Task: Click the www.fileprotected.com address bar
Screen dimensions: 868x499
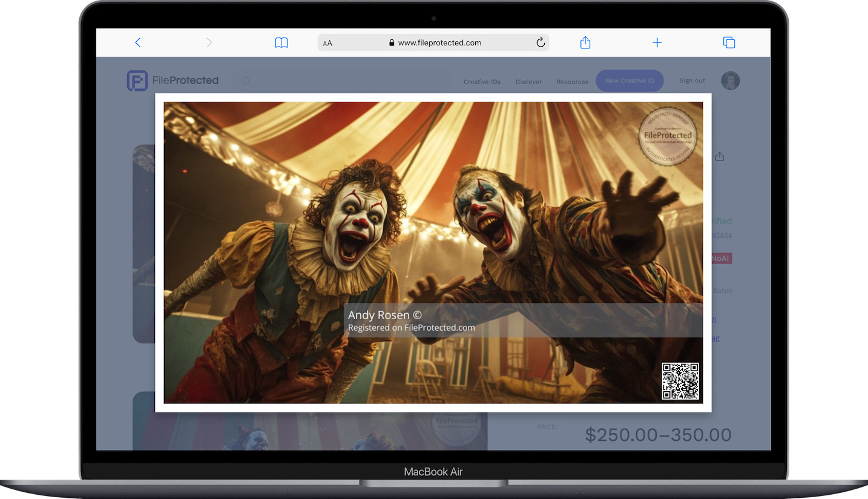Action: 433,42
